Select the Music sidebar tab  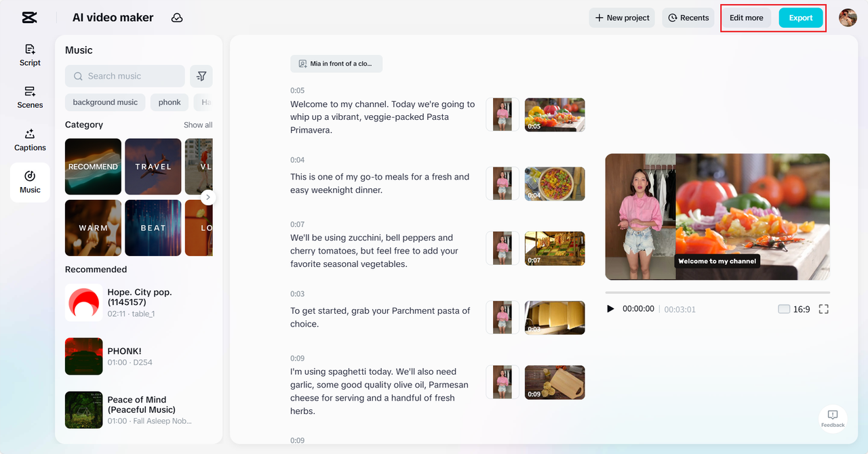click(x=30, y=182)
